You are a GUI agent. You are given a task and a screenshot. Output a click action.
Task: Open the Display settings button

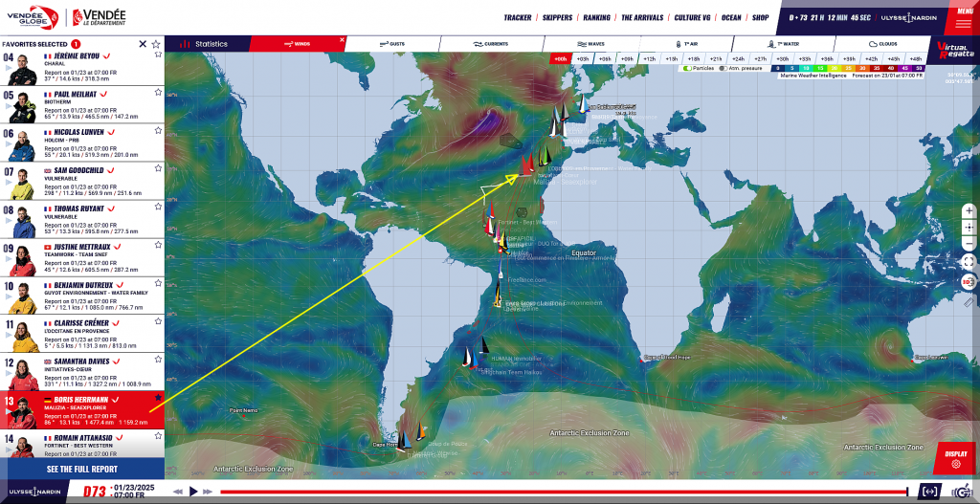[955, 457]
